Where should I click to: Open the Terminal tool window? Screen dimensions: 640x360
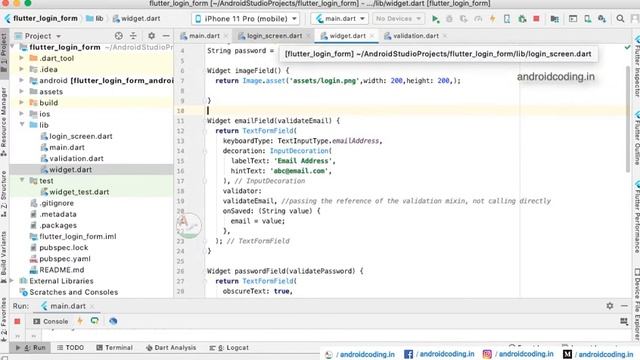tap(114, 348)
